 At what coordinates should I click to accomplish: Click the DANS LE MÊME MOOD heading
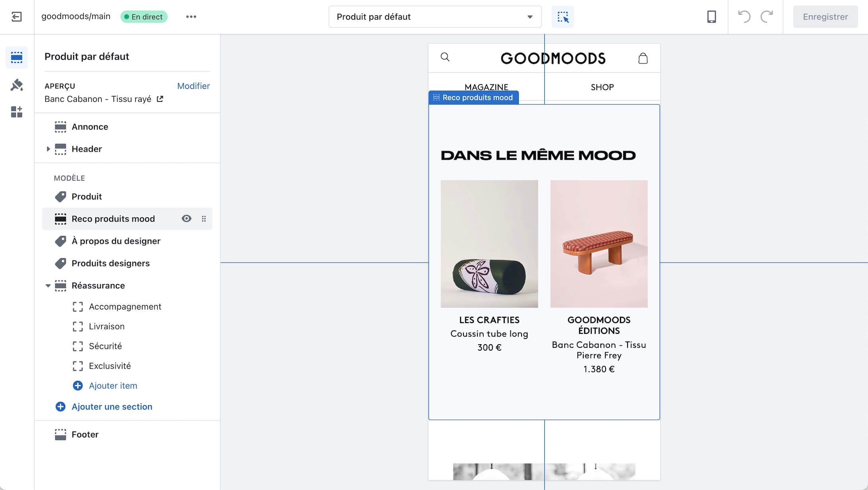538,155
